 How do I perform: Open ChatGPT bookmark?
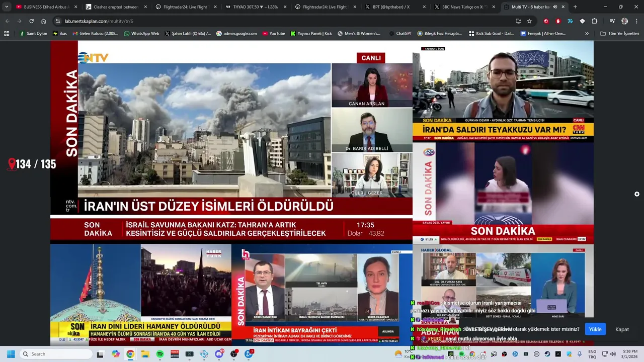pos(400,33)
